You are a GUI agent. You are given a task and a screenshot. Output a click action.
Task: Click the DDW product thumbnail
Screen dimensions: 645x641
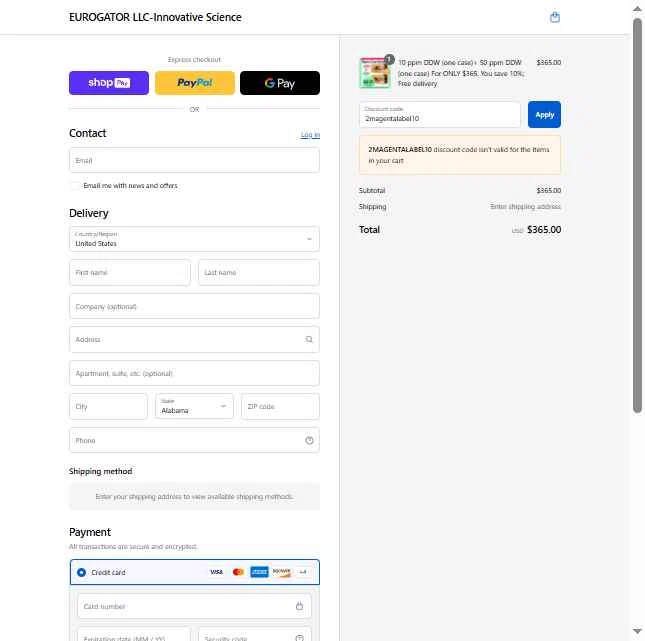pyautogui.click(x=375, y=73)
